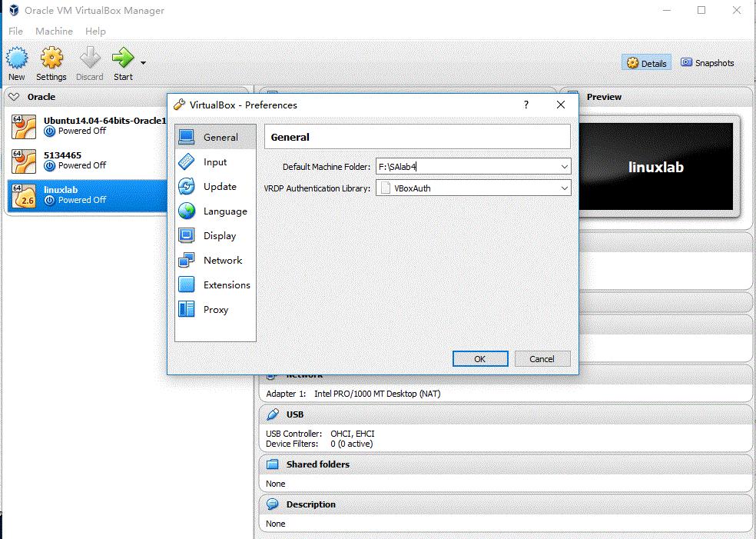Click the 5134465 machine name

pyautogui.click(x=63, y=155)
